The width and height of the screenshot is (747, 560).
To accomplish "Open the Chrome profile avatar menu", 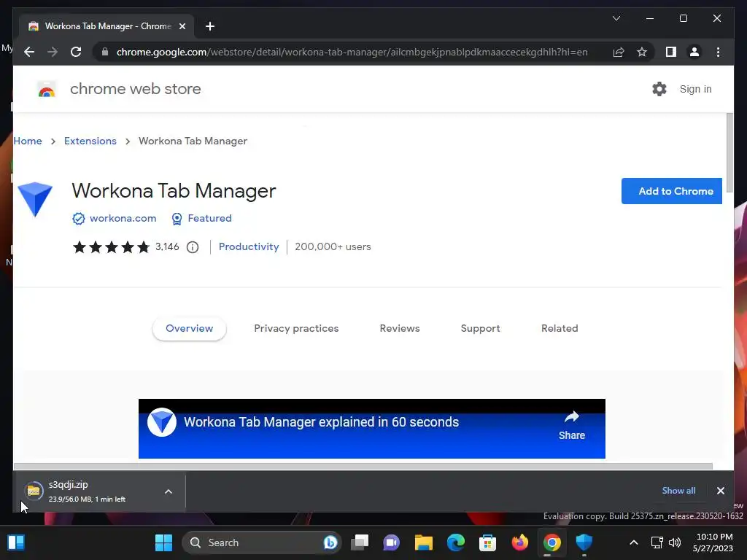I will coord(694,52).
